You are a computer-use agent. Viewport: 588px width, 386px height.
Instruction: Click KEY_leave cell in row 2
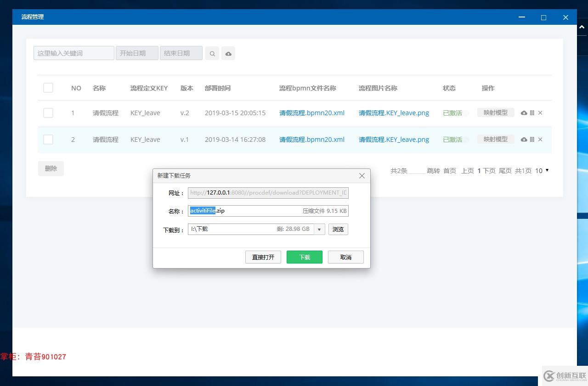click(145, 140)
